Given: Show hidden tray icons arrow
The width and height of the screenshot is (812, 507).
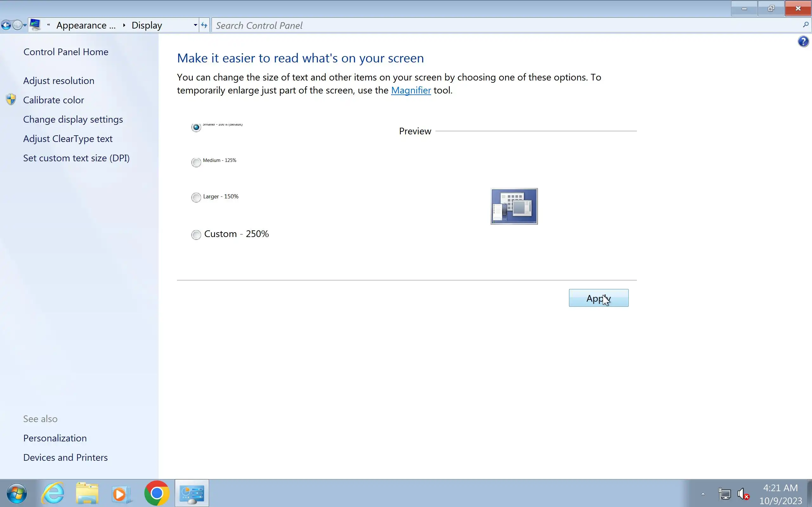Looking at the screenshot, I should (703, 494).
